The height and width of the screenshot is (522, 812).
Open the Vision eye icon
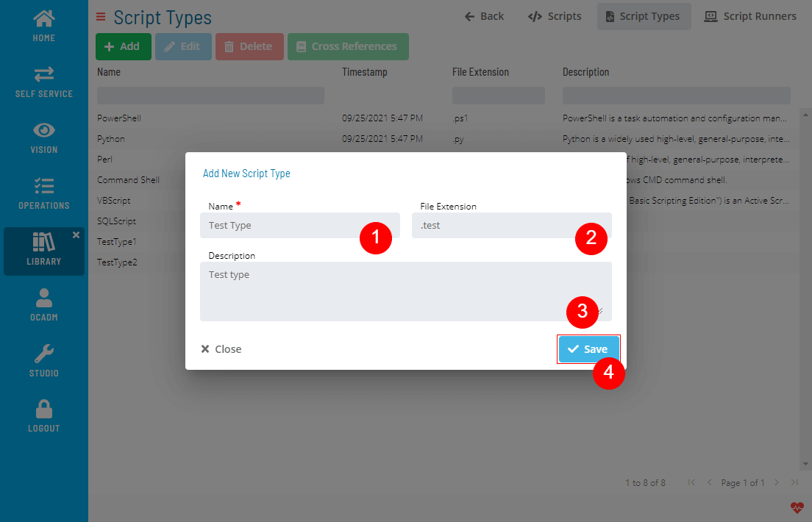click(x=43, y=131)
